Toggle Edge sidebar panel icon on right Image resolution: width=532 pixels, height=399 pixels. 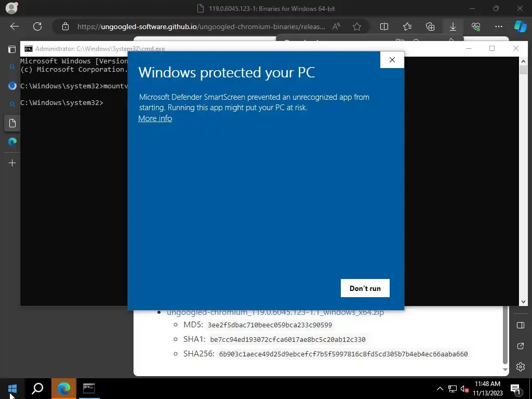(521, 325)
